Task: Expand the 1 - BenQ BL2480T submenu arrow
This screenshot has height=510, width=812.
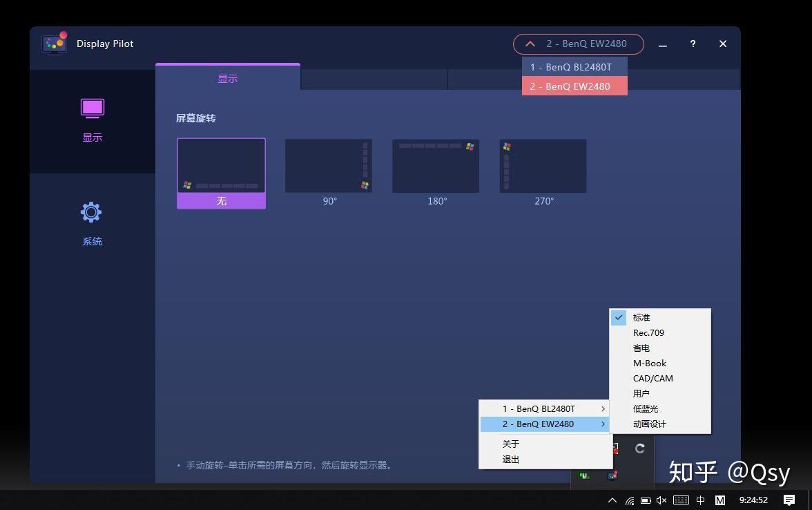Action: tap(602, 408)
